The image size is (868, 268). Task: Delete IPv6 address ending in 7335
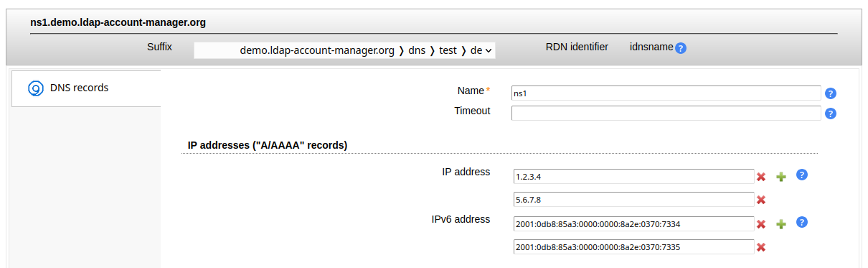pyautogui.click(x=761, y=247)
